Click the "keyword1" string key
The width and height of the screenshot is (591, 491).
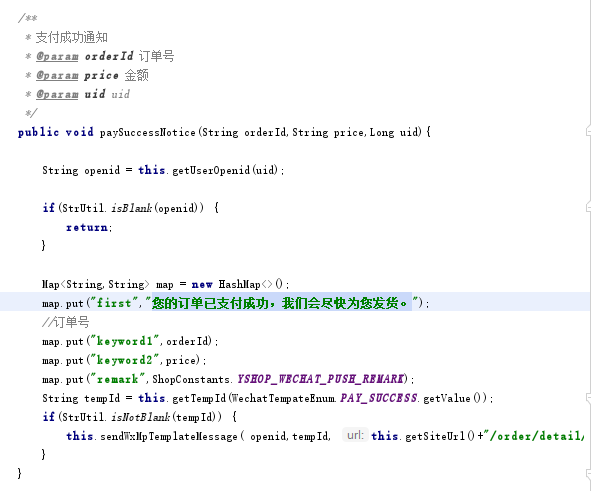[x=125, y=341]
